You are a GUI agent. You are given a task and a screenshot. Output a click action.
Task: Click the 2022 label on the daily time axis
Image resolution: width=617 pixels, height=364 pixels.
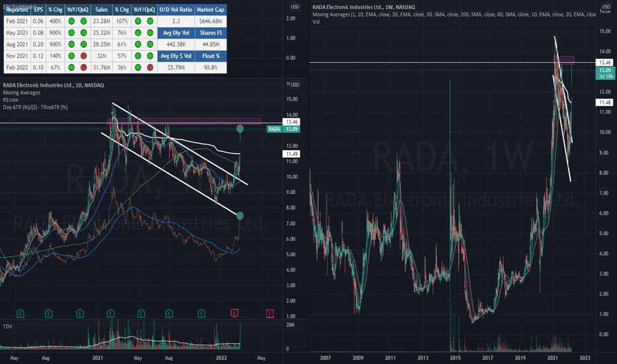[x=222, y=357]
